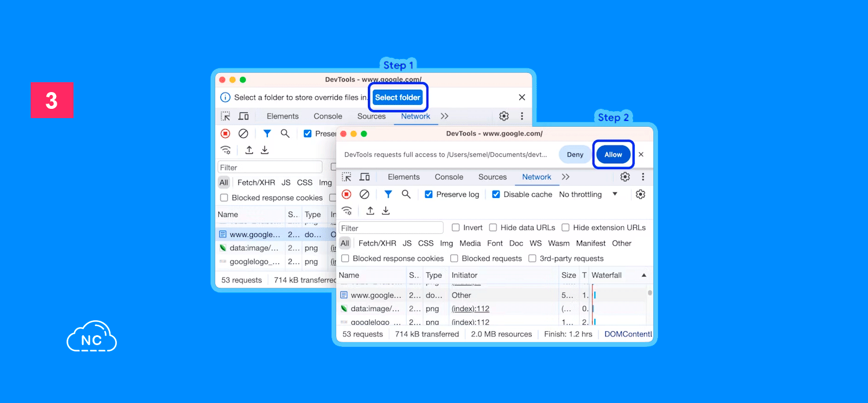The width and height of the screenshot is (868, 403).
Task: Open network search in Step 2 window
Action: pos(406,195)
